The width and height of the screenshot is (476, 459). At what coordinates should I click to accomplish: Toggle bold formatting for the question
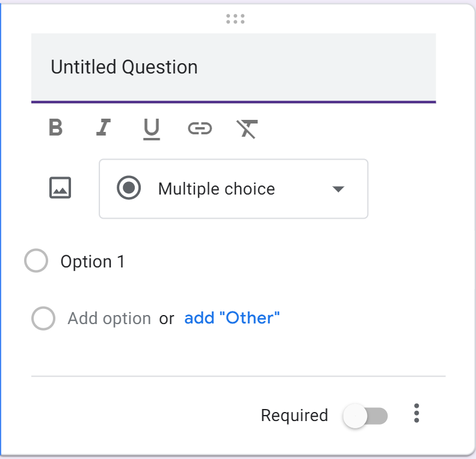click(x=55, y=128)
